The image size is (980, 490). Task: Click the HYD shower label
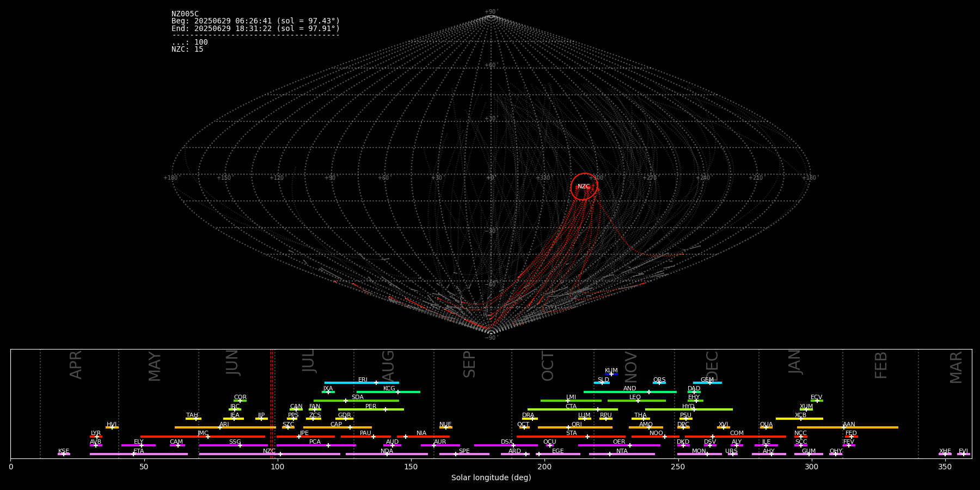689,407
